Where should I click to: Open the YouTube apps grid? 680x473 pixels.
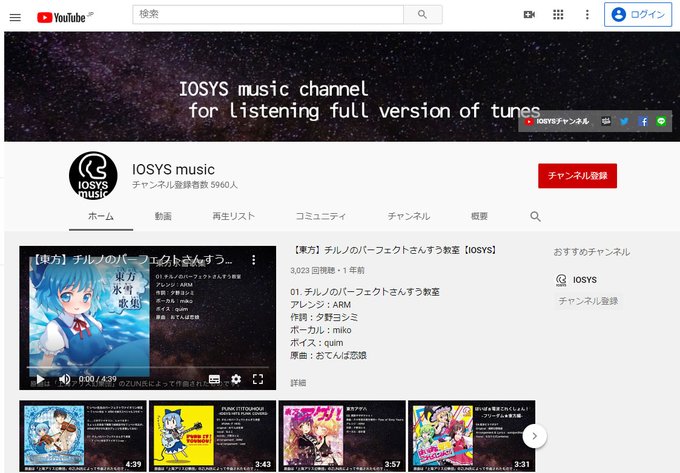click(x=558, y=15)
